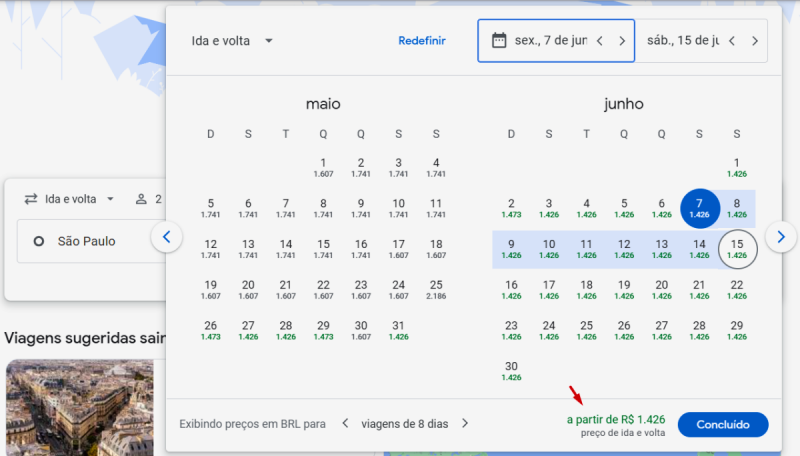Screen dimensions: 800x456
Task: Select May 8 in the calendar
Action: click(x=323, y=208)
